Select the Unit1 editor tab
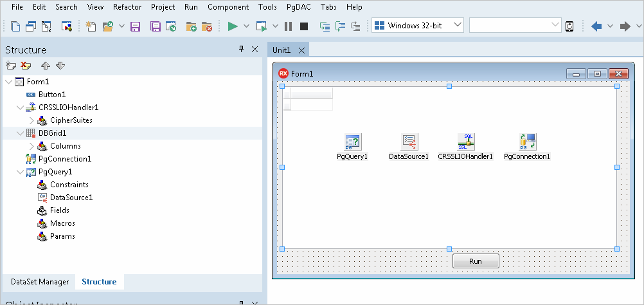This screenshot has width=644, height=305. [x=282, y=50]
